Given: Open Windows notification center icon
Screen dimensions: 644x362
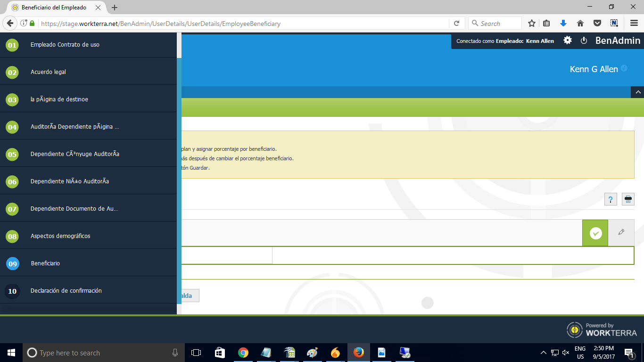Looking at the screenshot, I should pos(629,353).
